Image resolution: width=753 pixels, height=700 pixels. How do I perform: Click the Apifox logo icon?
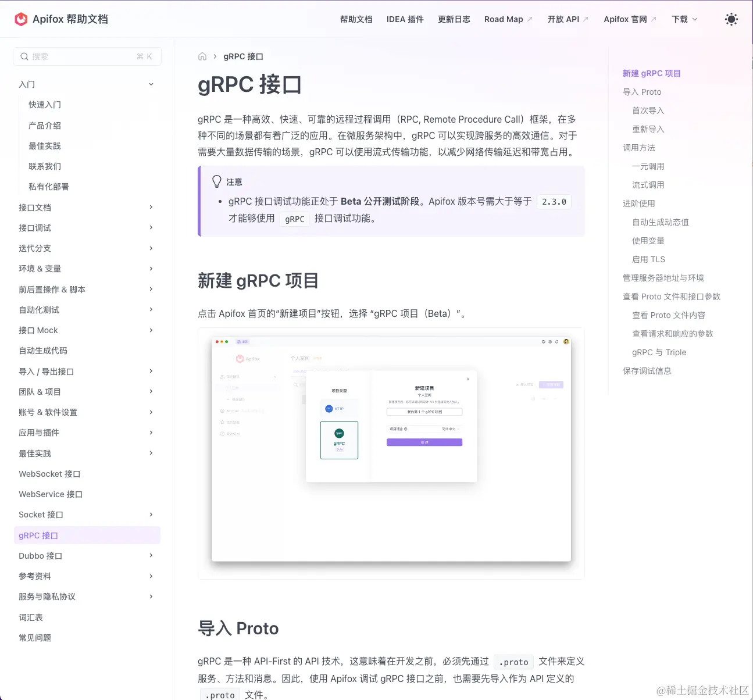(x=21, y=19)
